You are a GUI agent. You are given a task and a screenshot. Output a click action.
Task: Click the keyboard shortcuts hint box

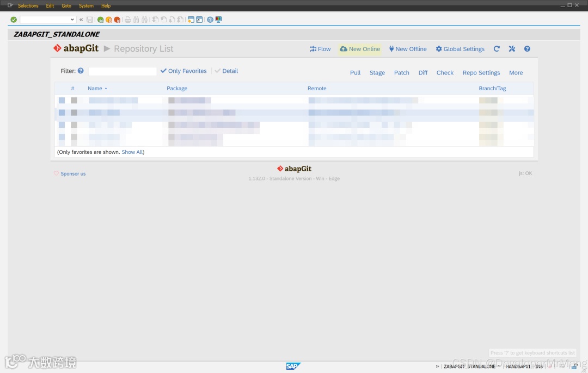point(532,353)
